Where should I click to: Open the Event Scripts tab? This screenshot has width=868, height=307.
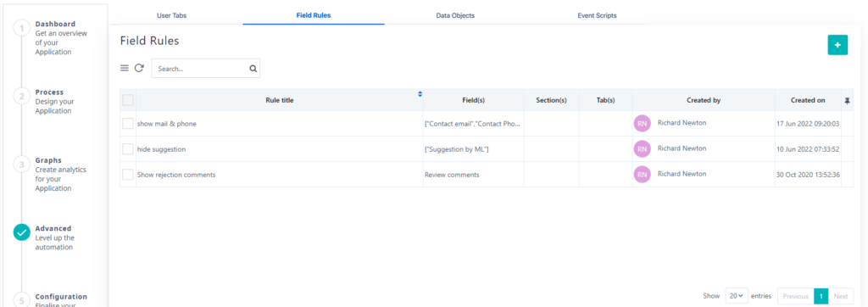click(x=597, y=15)
